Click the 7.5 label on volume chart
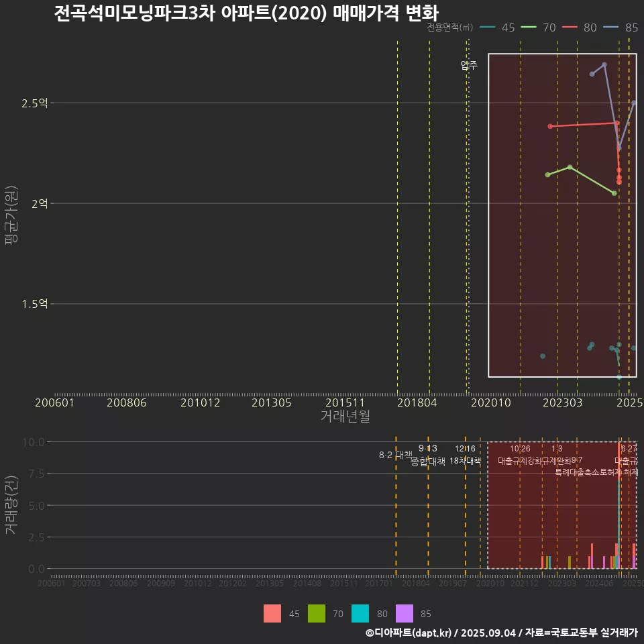 [36, 474]
